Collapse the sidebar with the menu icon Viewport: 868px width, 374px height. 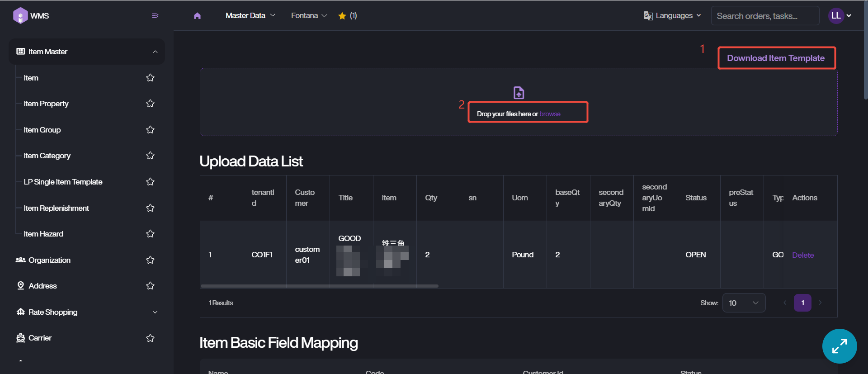point(155,16)
